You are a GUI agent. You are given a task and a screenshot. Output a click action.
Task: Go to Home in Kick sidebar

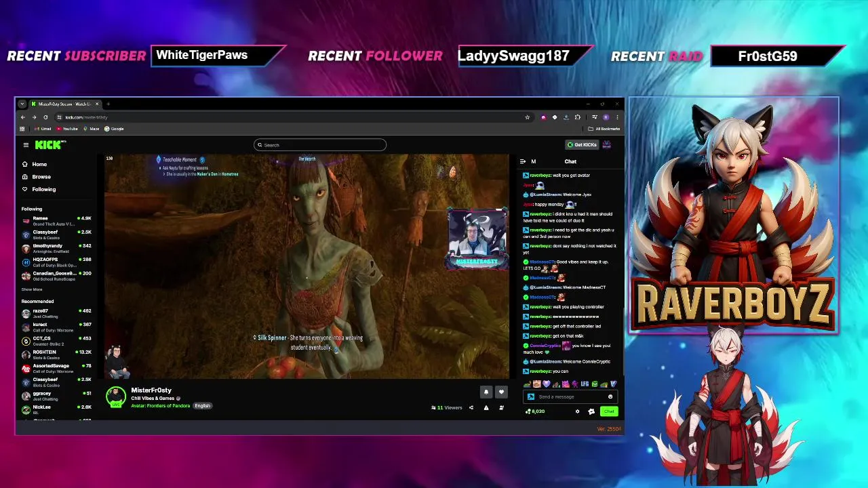click(x=34, y=164)
